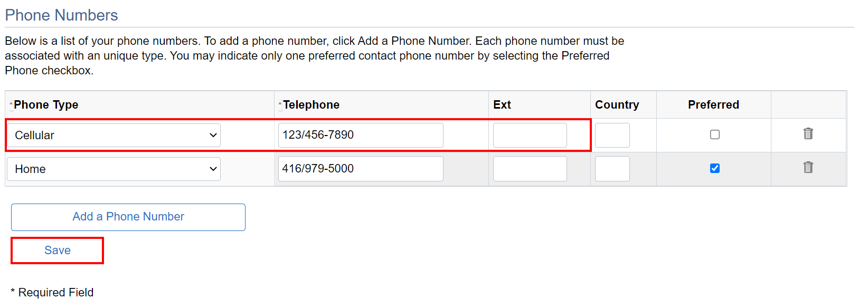The width and height of the screenshot is (868, 308).
Task: Click the trash icon for Home phone
Action: tap(808, 168)
